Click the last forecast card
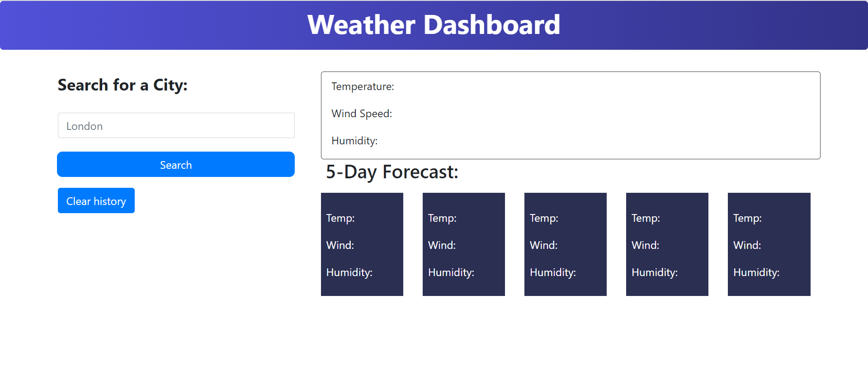The image size is (868, 391). [769, 244]
